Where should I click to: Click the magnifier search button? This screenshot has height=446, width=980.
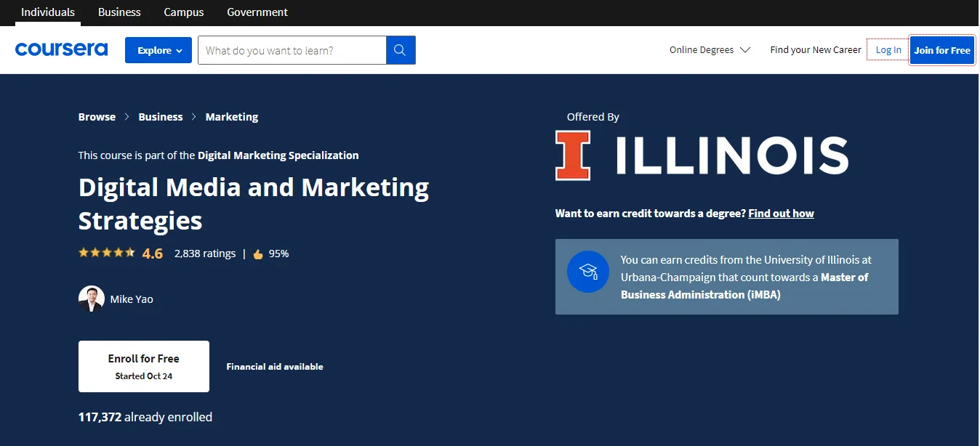401,50
